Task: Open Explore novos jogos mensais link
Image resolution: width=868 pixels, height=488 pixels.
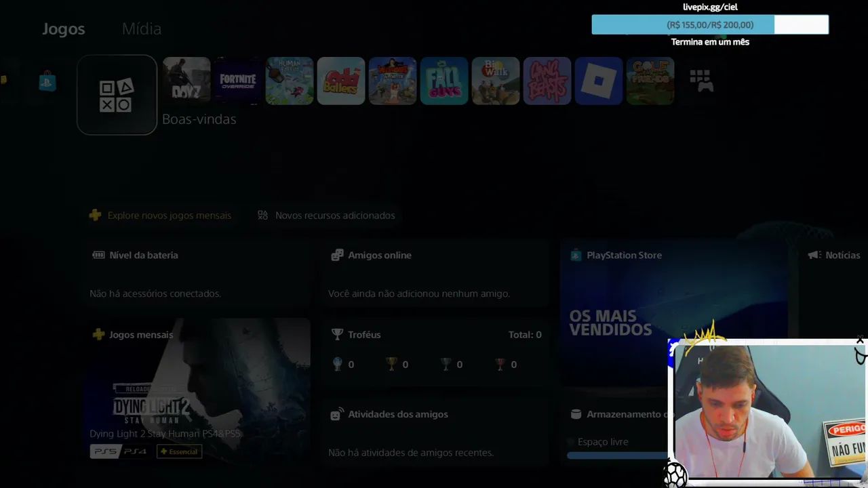Action: tap(161, 215)
